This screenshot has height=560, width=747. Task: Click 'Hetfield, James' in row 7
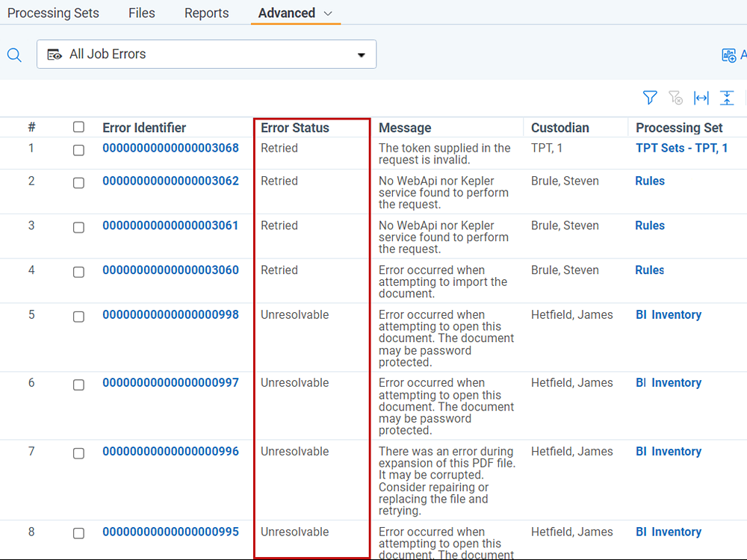[571, 452]
